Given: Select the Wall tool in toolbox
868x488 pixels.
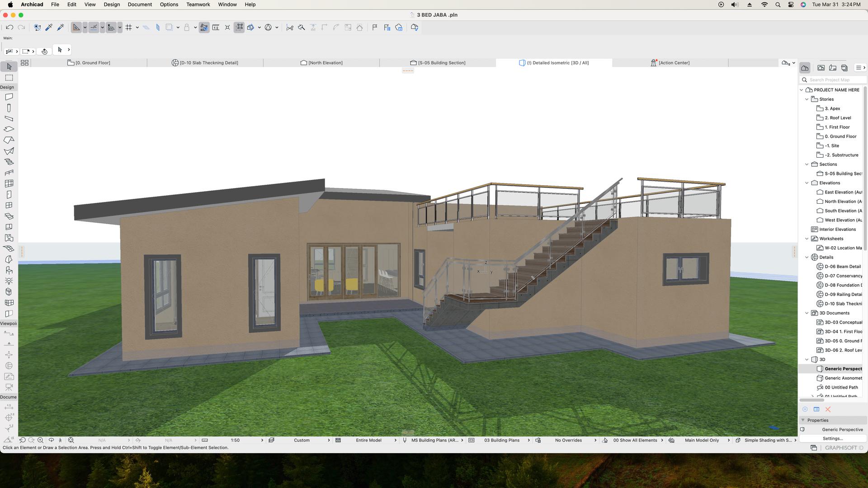Looking at the screenshot, I should click(x=9, y=97).
